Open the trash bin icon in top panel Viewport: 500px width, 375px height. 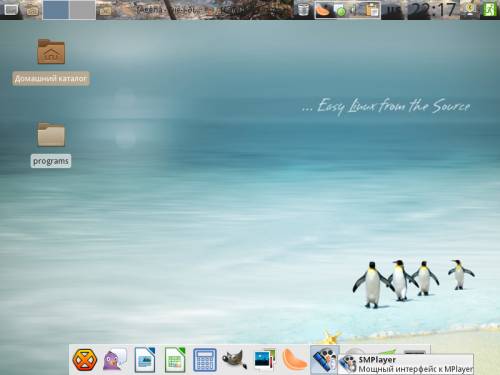coord(303,10)
